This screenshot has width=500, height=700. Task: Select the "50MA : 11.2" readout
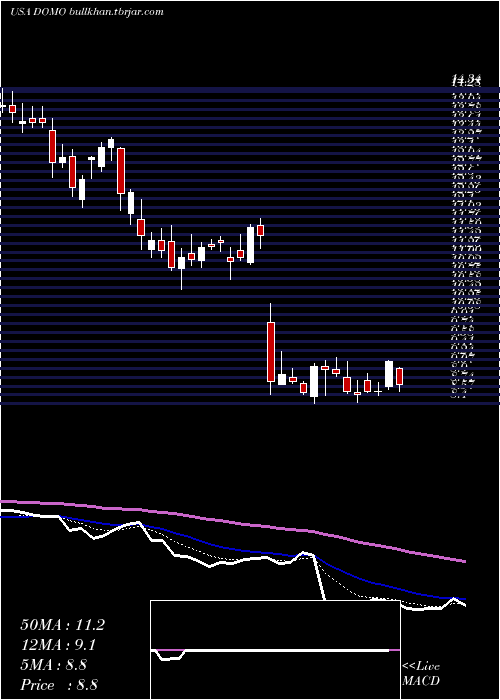click(62, 625)
